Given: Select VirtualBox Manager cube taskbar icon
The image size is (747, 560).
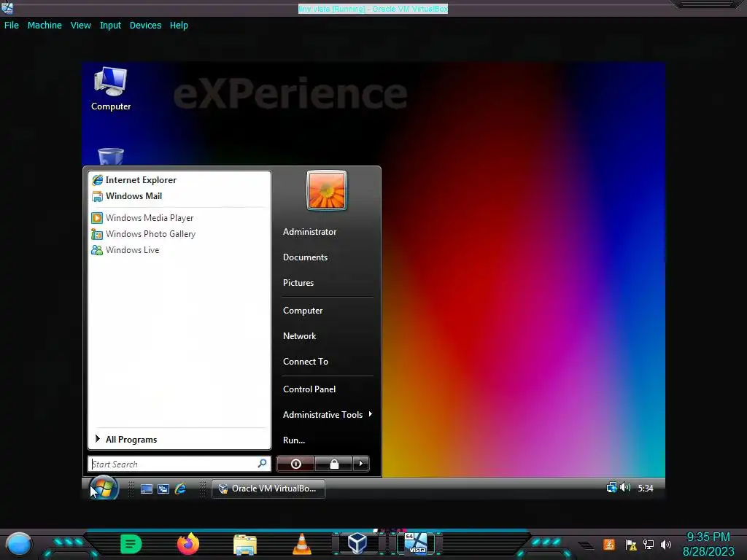Looking at the screenshot, I should point(357,543).
